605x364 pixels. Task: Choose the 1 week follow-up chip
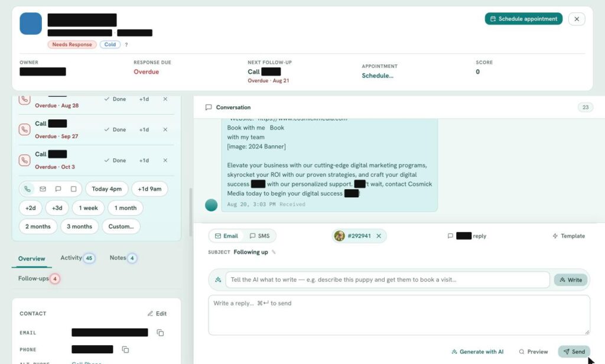[x=89, y=207]
